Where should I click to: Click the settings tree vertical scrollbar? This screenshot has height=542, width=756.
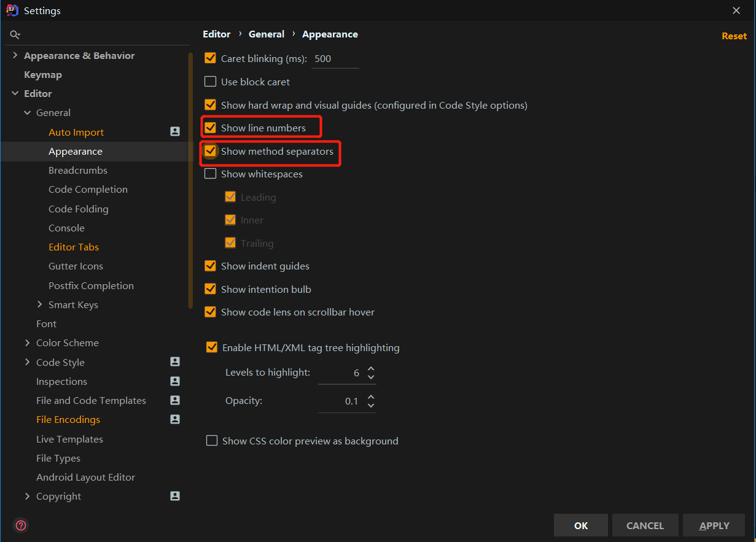click(190, 180)
